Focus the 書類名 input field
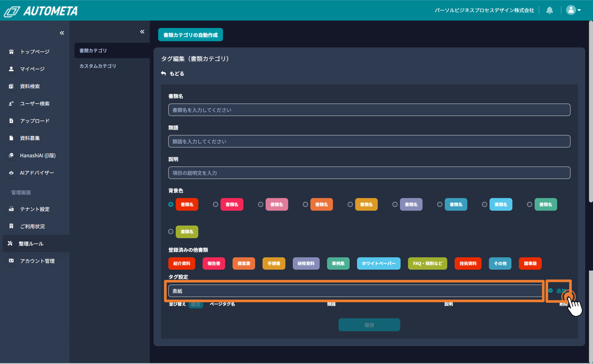This screenshot has height=364, width=593. pyautogui.click(x=369, y=110)
